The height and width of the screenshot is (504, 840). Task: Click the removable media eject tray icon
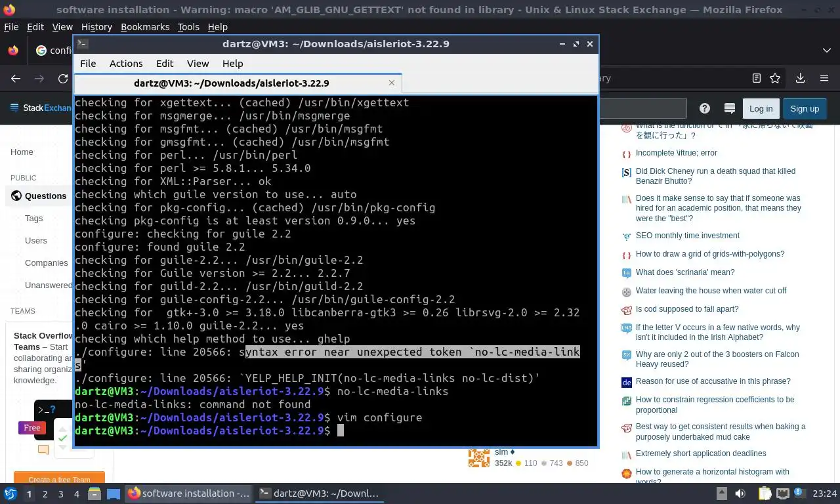coord(722,493)
